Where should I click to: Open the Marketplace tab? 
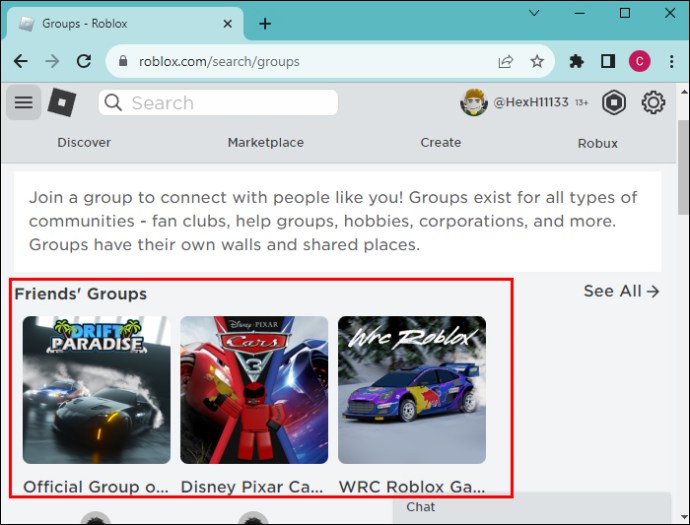(x=265, y=143)
